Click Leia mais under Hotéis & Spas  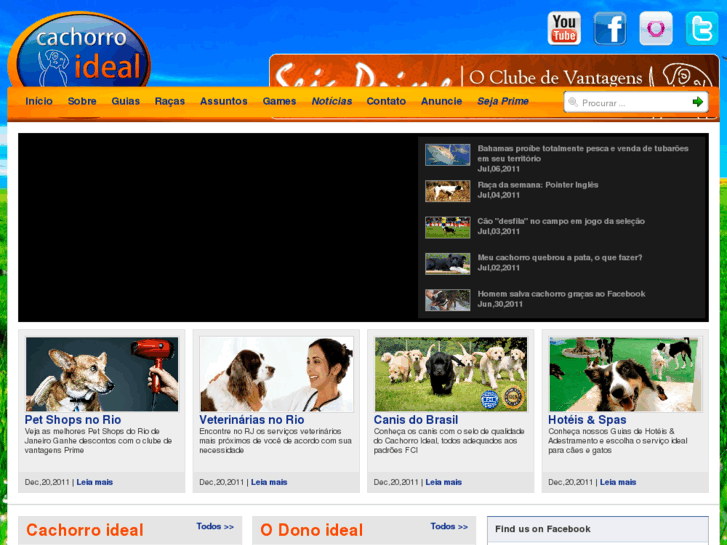click(x=618, y=482)
